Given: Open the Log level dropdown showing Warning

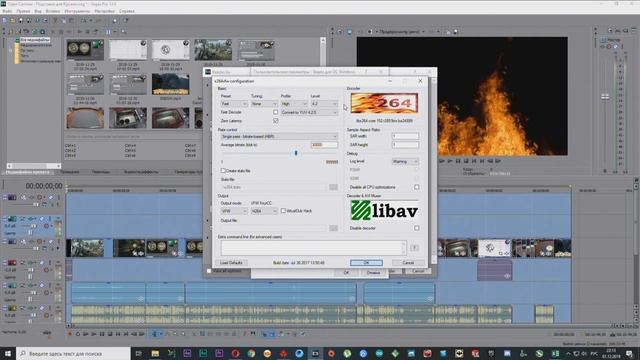Looking at the screenshot, I should (405, 162).
